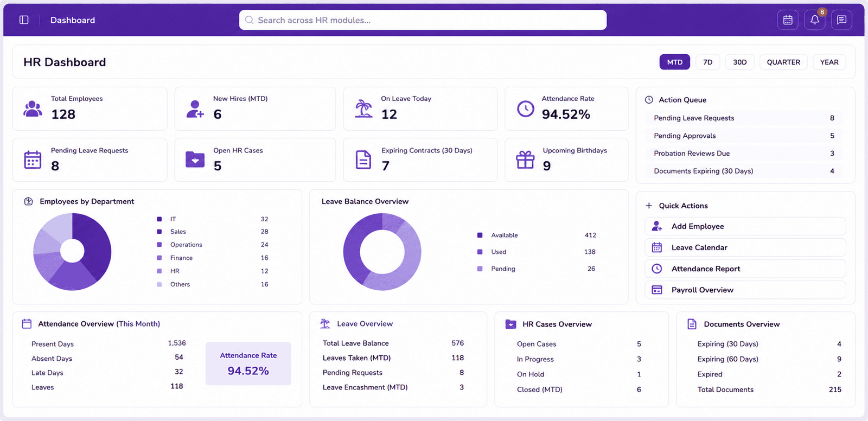Click the Total Leave Balance row
This screenshot has height=421, width=868.
click(x=393, y=343)
